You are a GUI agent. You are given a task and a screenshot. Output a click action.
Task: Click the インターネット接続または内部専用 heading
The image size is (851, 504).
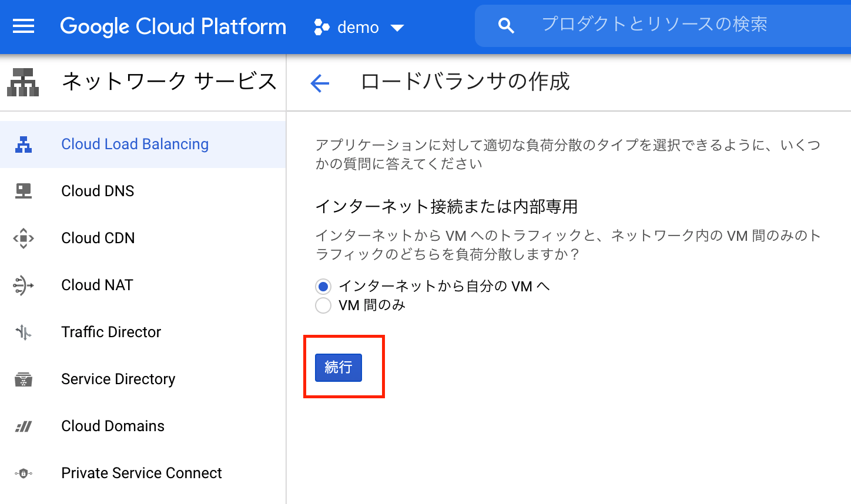[x=447, y=207]
